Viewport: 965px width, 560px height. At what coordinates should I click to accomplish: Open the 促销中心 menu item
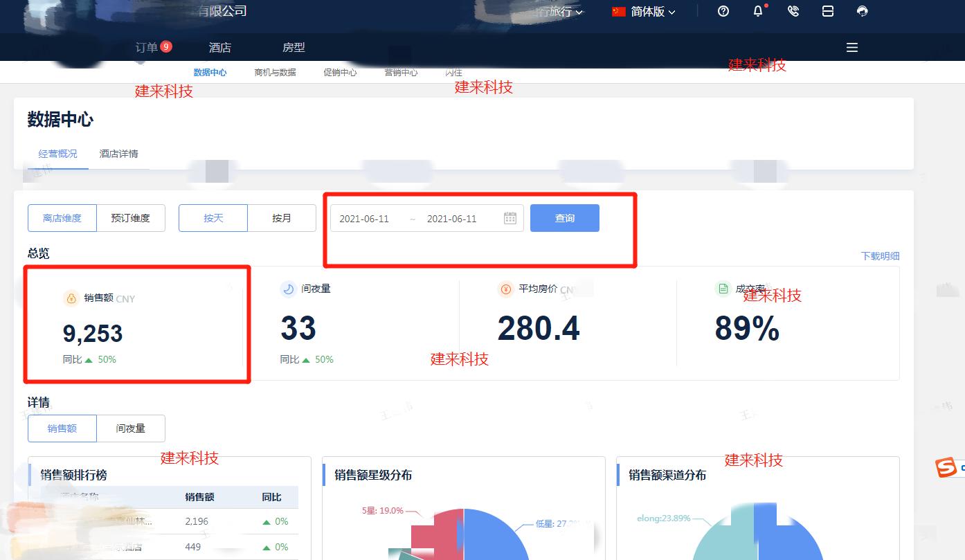click(340, 72)
